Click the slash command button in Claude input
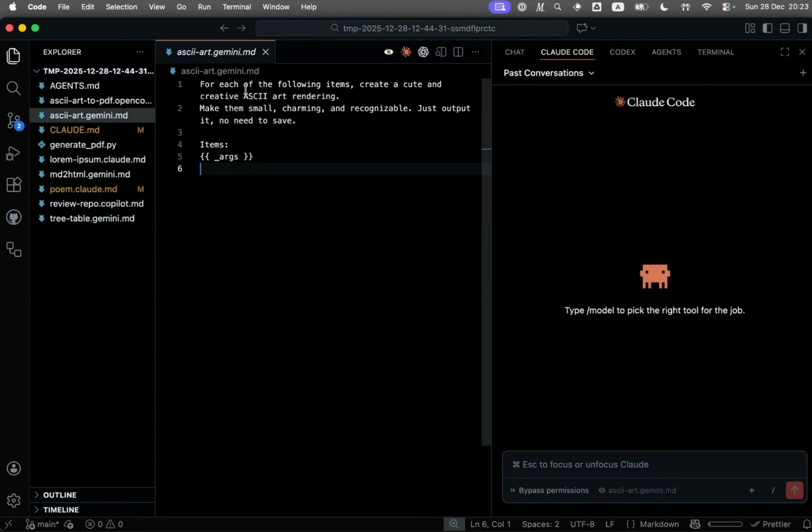812x532 pixels. coord(773,490)
